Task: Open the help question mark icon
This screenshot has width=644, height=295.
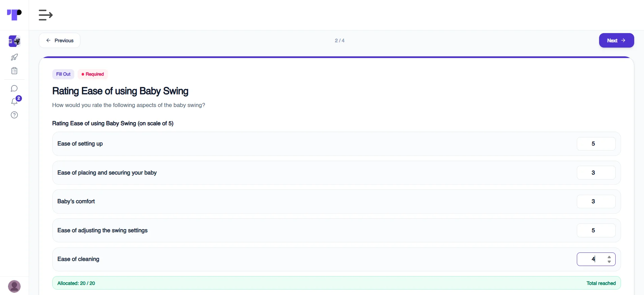Action: [14, 115]
